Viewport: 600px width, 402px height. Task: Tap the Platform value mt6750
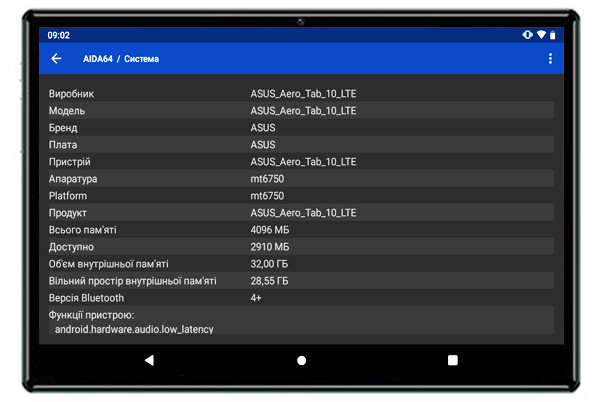pyautogui.click(x=267, y=196)
